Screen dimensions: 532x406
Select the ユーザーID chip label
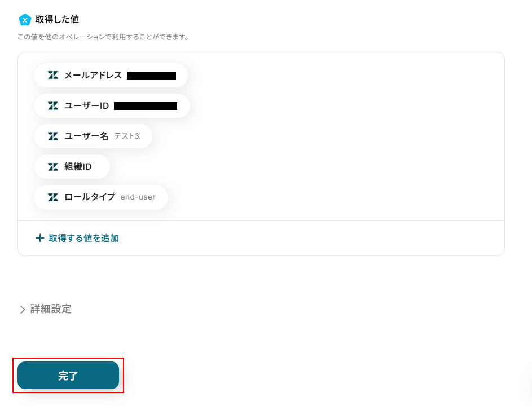pos(86,105)
